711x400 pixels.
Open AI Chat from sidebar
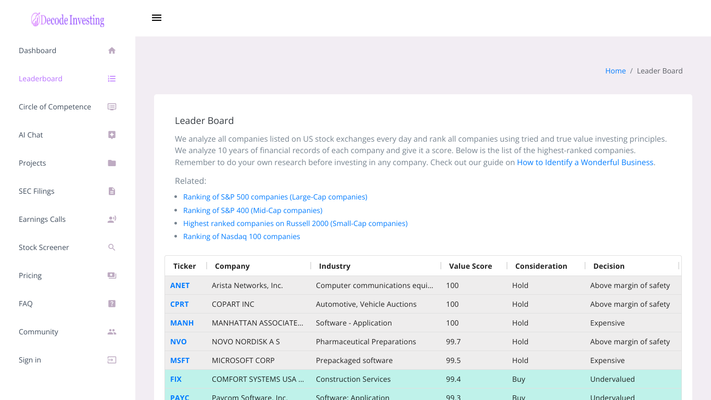click(x=30, y=135)
